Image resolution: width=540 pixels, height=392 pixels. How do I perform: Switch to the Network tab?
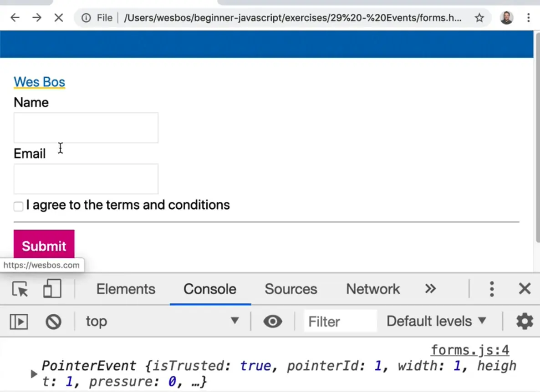(x=373, y=289)
